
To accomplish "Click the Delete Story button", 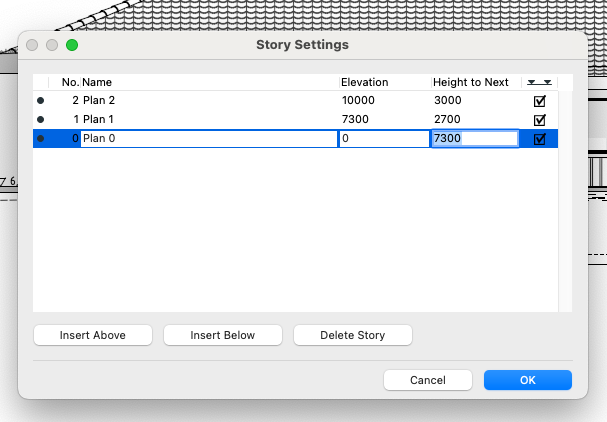I will pos(352,335).
